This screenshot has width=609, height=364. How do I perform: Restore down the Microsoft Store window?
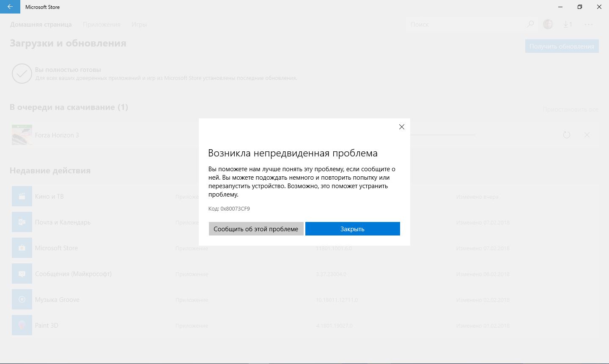pos(579,7)
